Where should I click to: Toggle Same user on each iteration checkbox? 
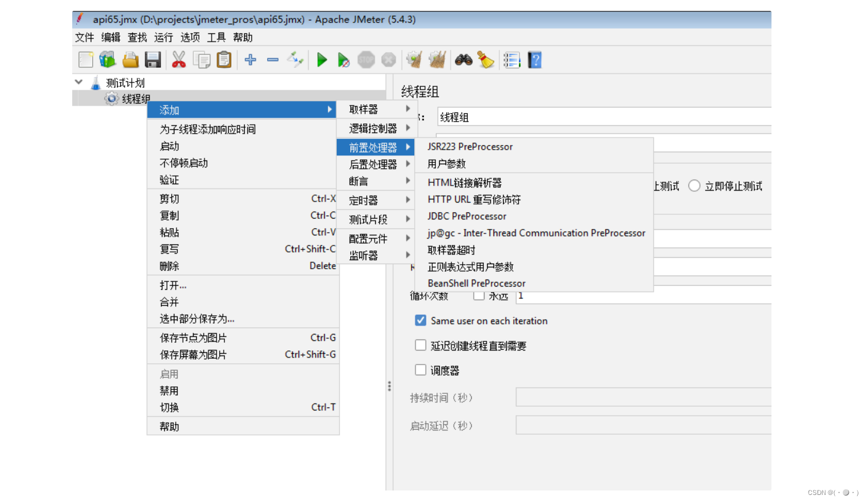coord(420,320)
